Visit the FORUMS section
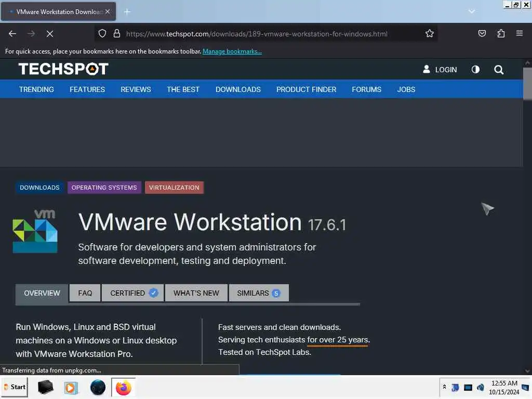Screen dimensions: 532x399 [x=366, y=89]
